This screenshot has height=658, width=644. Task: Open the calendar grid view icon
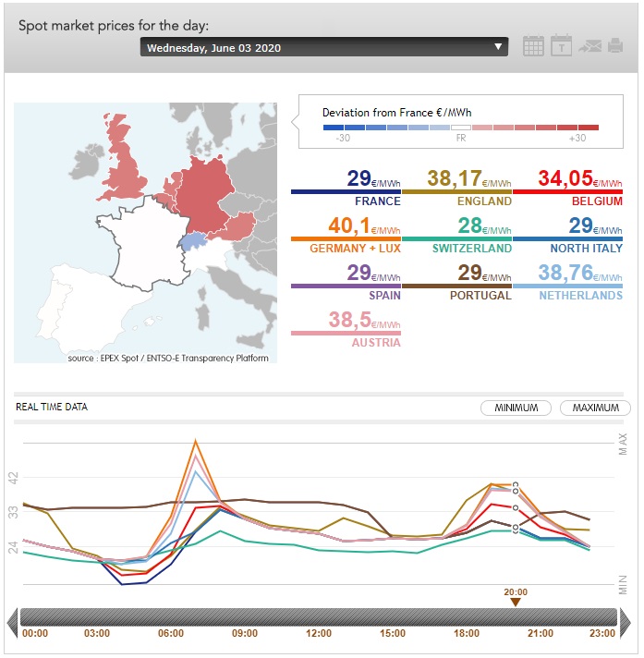pos(533,45)
